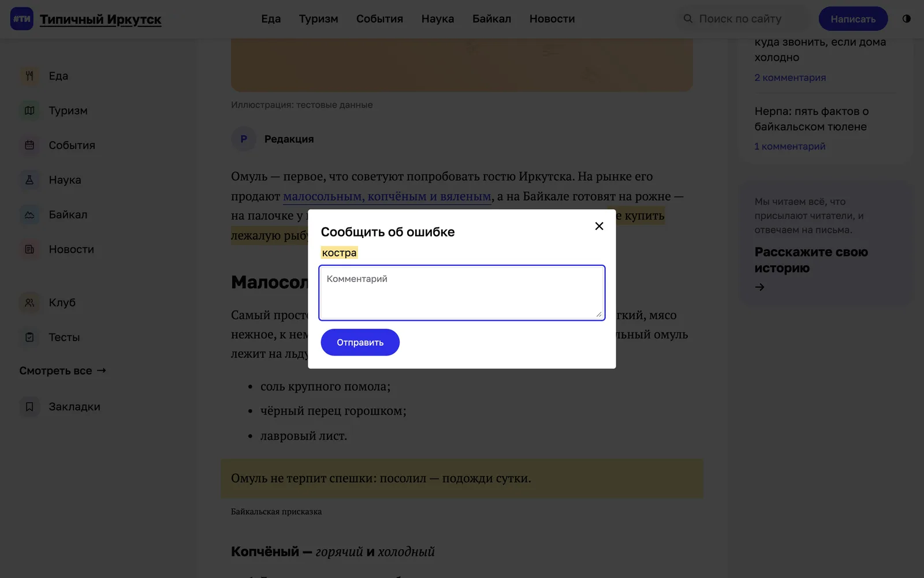Click the search magnifier icon

click(688, 18)
